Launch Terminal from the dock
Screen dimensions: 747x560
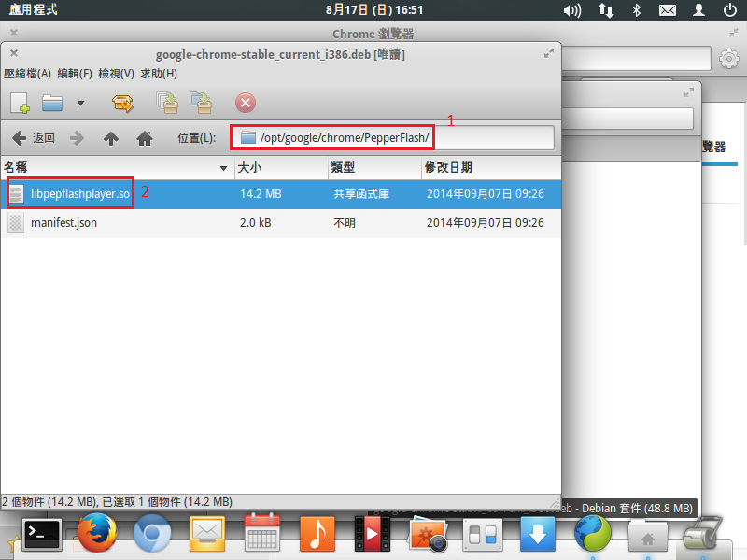point(42,534)
